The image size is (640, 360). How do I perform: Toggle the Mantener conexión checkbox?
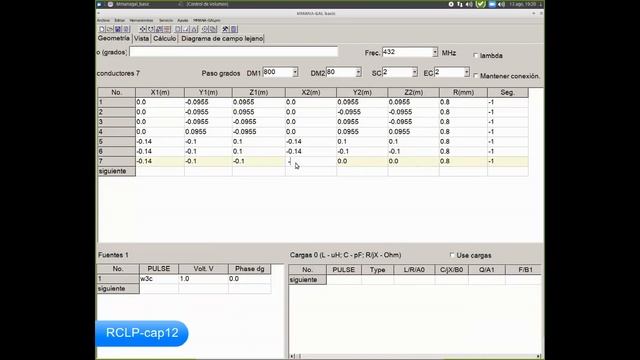click(x=476, y=76)
